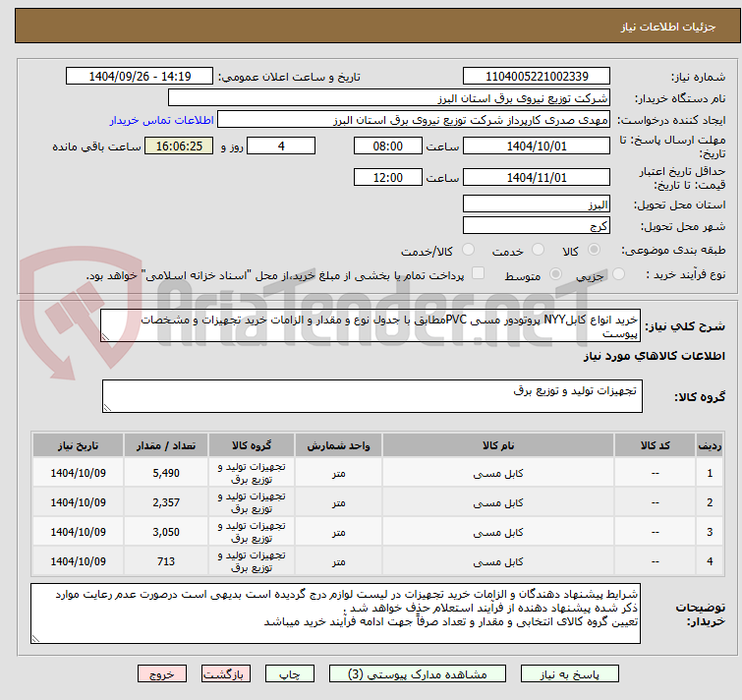Click کابل مسی name in row 3

click(498, 532)
